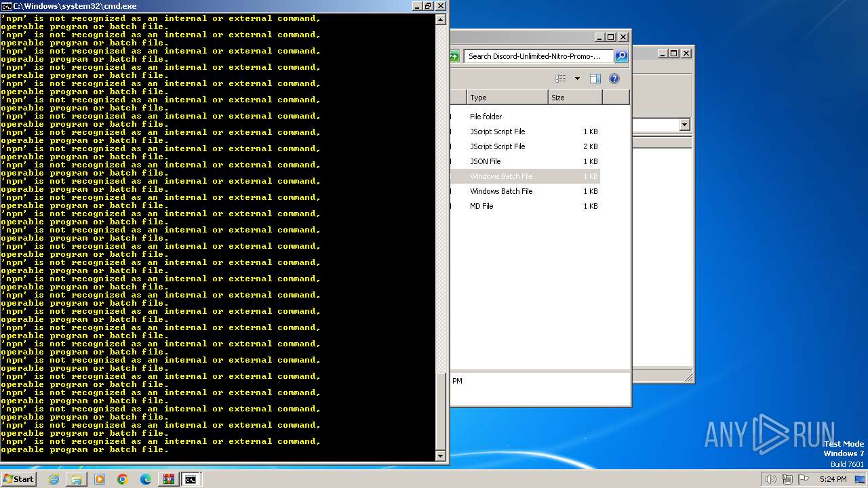The image size is (868, 488).
Task: Select the JSON File row
Action: tap(525, 161)
